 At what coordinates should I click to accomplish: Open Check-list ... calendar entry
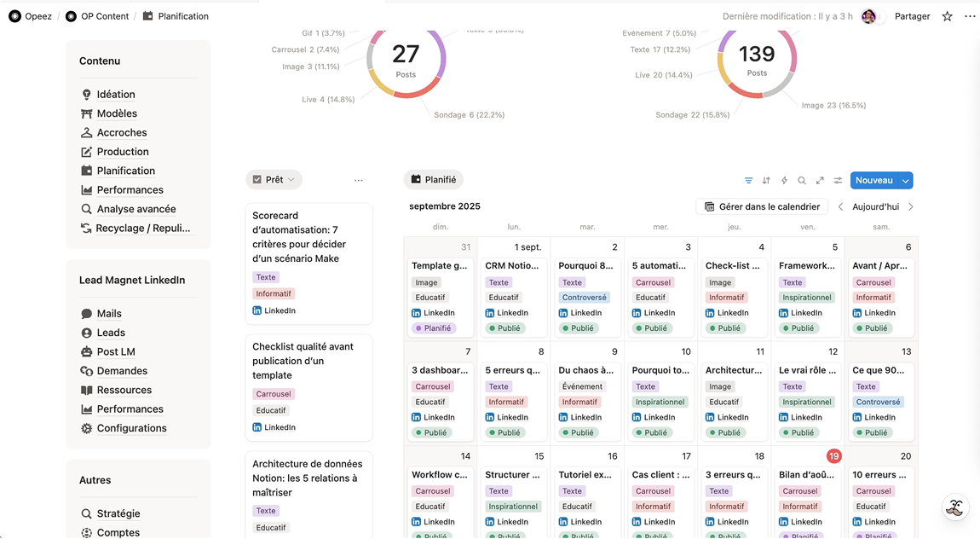734,297
